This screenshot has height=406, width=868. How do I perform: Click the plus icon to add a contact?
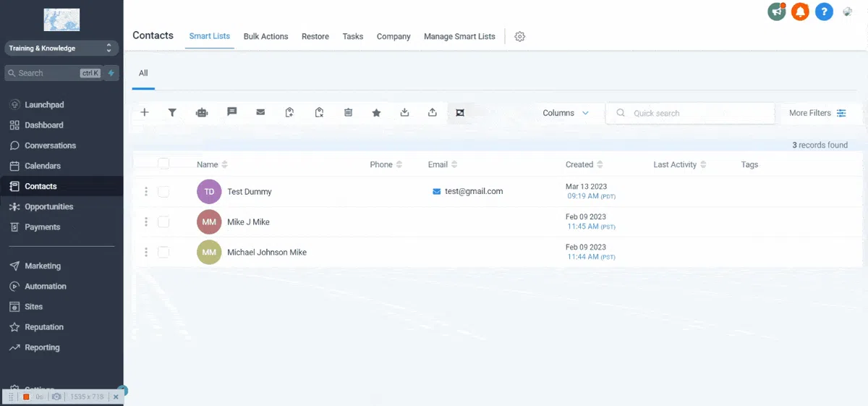(x=145, y=112)
